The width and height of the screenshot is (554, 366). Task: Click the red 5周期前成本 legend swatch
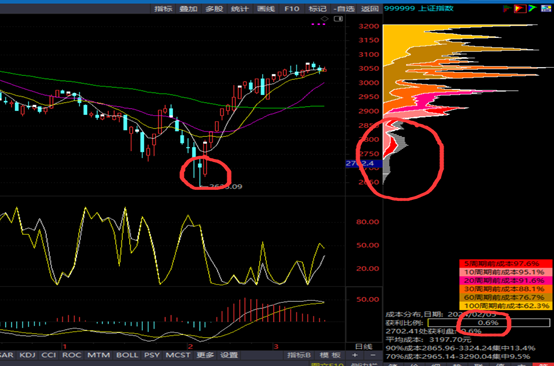pos(506,264)
